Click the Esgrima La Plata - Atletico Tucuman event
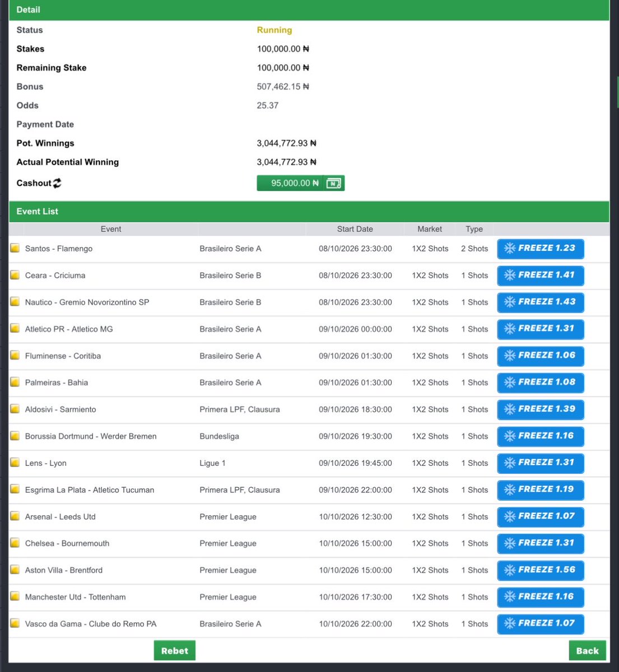The image size is (619, 672). point(90,490)
